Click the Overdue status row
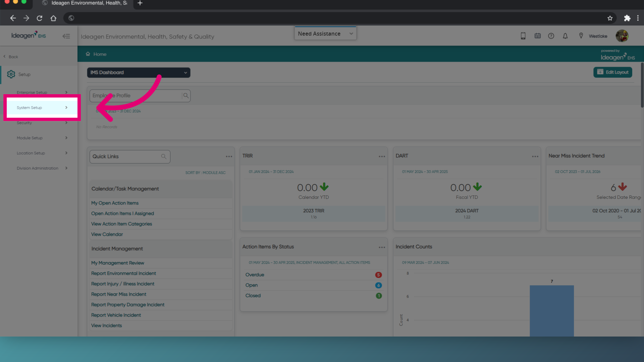This screenshot has width=644, height=362. (x=314, y=275)
